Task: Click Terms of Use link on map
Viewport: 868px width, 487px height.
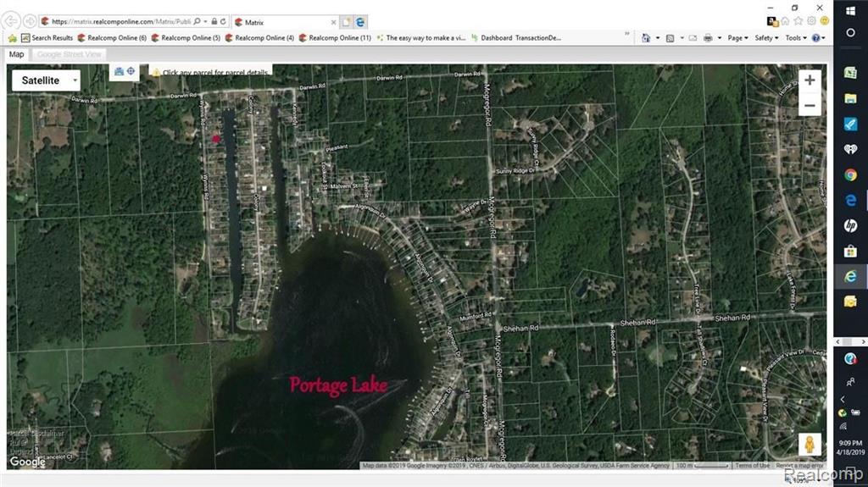Action: (x=752, y=466)
